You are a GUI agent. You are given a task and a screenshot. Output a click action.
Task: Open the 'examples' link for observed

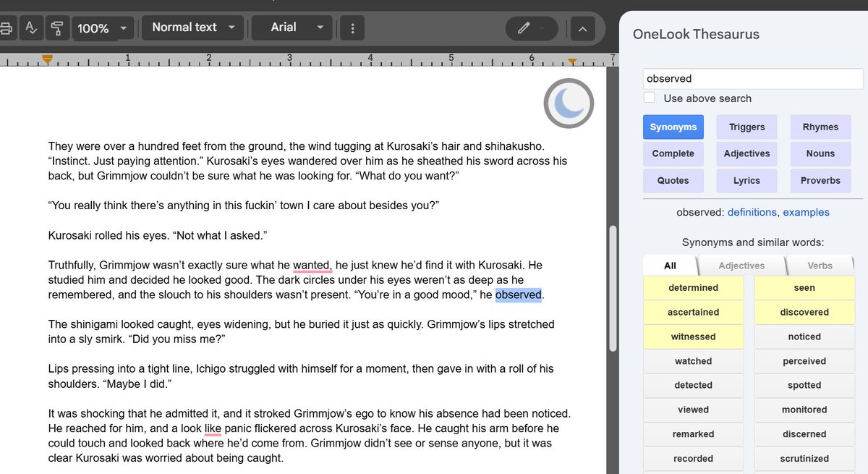(806, 213)
